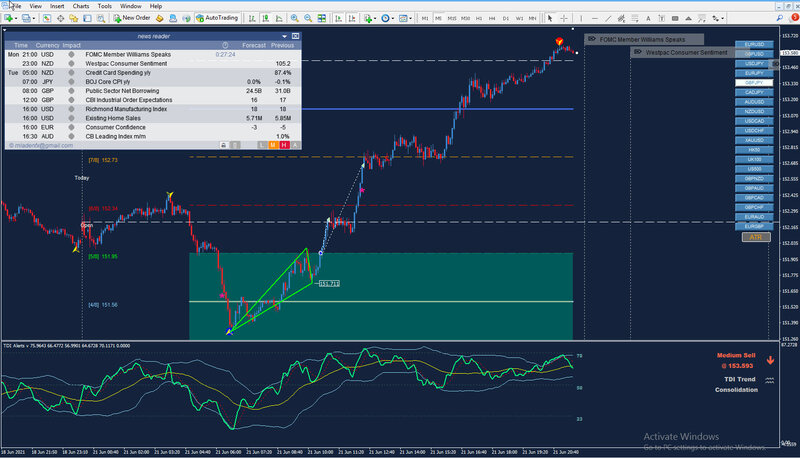Select the M1 timeframe
This screenshot has width=800, height=458.
(425, 18)
